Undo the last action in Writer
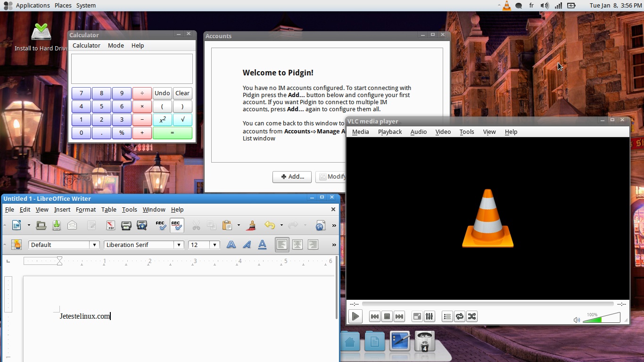Viewport: 644px width, 362px height. (x=270, y=225)
